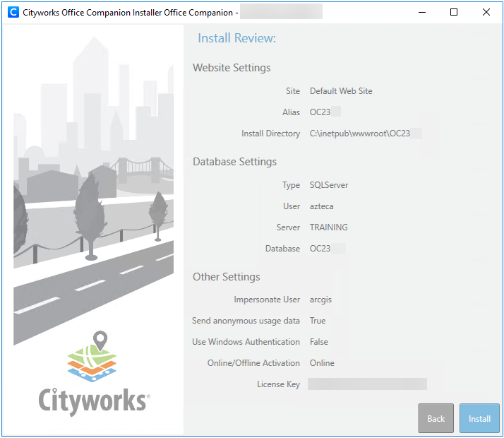Screen dimensions: 504x438
Task: Click the Database label
Action: pos(282,249)
